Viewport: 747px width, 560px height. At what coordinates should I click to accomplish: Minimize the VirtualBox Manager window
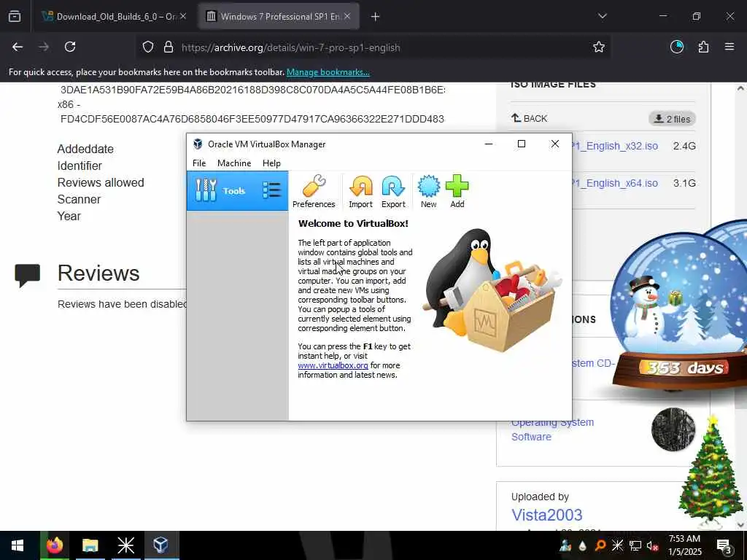[x=488, y=144]
